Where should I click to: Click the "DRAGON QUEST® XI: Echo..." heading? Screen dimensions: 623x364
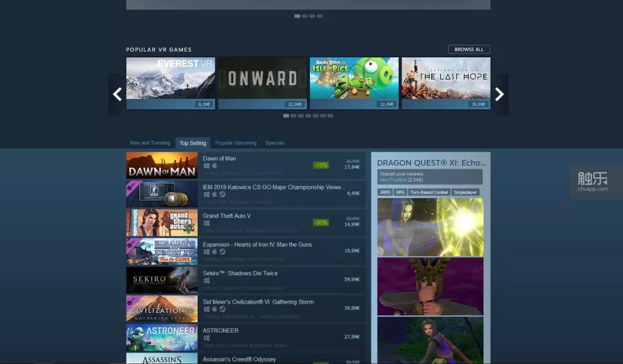pos(431,163)
